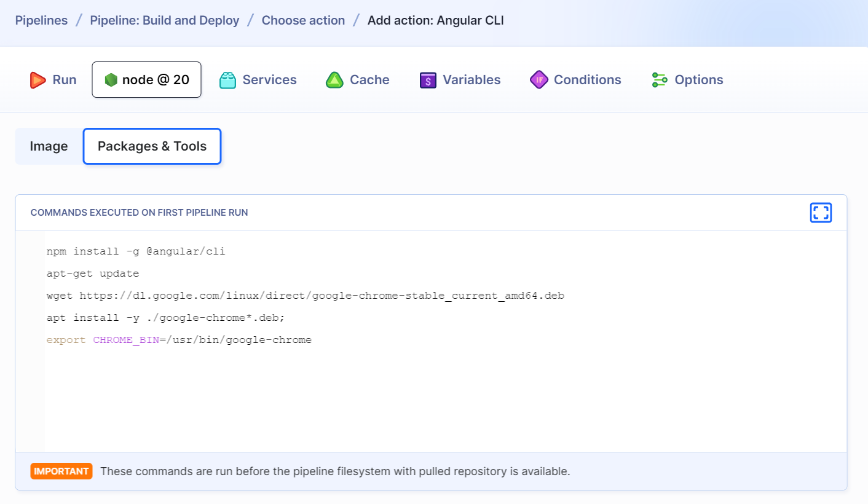Select the node @ 20 environment tab
The width and height of the screenshot is (868, 504).
coord(146,79)
